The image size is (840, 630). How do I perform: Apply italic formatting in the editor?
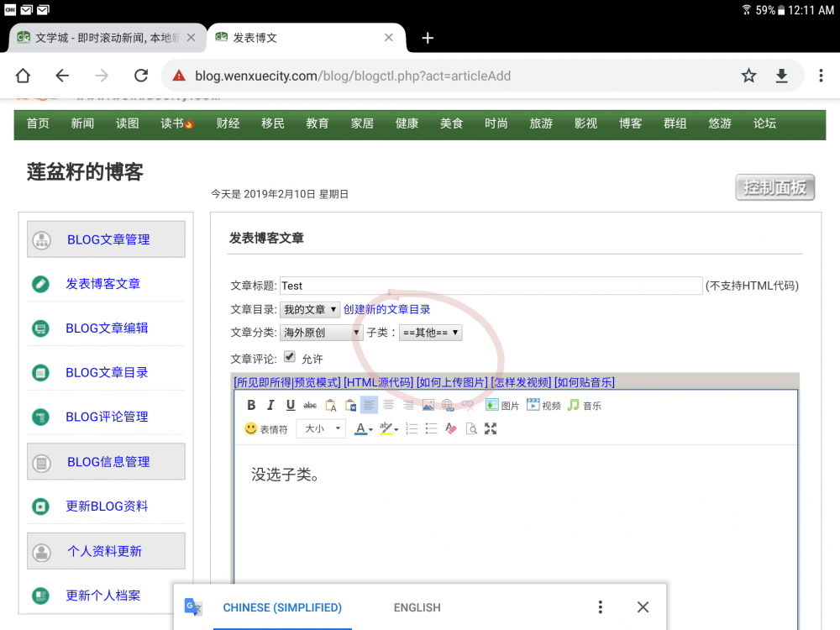(270, 405)
